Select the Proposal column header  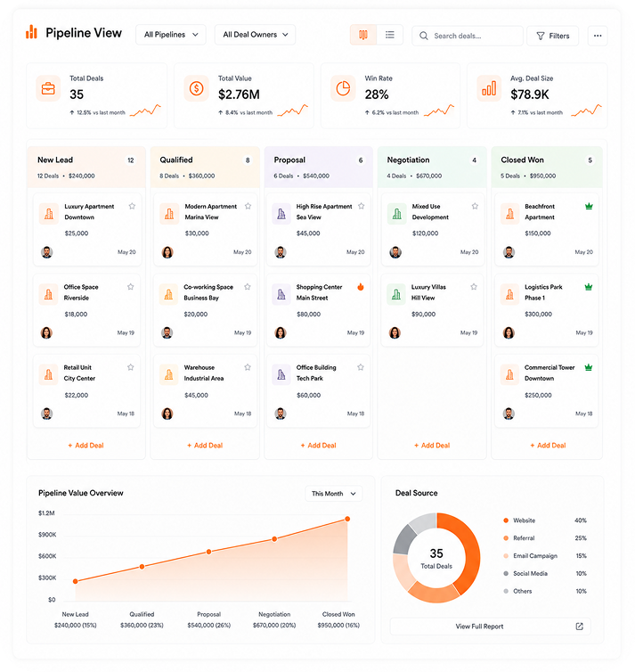pyautogui.click(x=319, y=168)
